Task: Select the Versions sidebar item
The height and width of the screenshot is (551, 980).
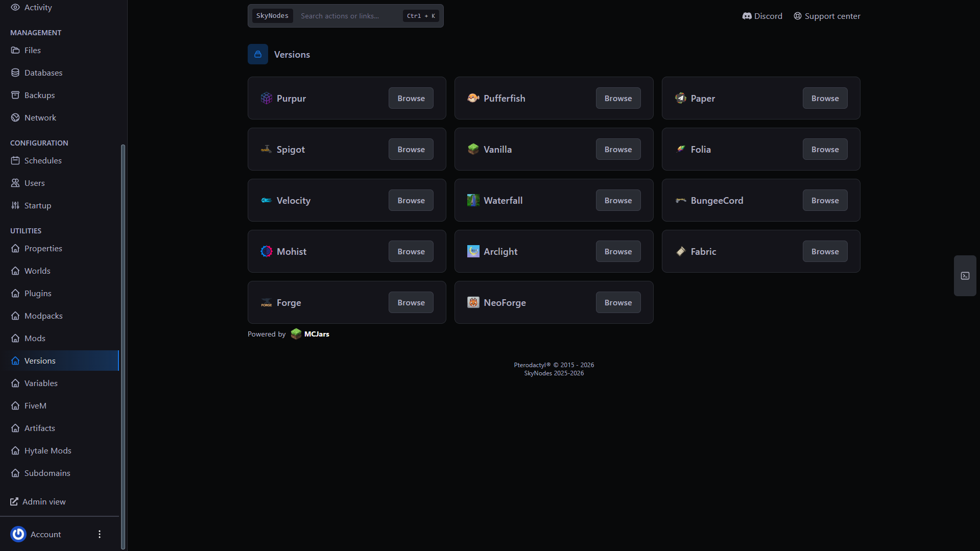Action: point(59,361)
